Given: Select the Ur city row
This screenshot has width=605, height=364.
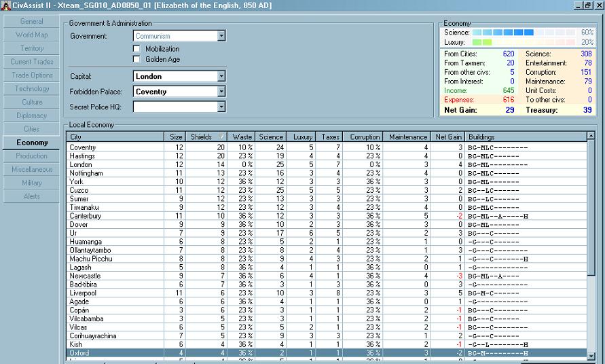Looking at the screenshot, I should (x=327, y=233).
